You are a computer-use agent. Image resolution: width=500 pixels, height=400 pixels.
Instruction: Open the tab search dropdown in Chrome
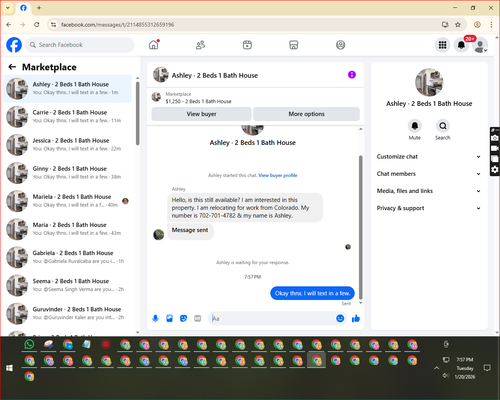(8, 8)
